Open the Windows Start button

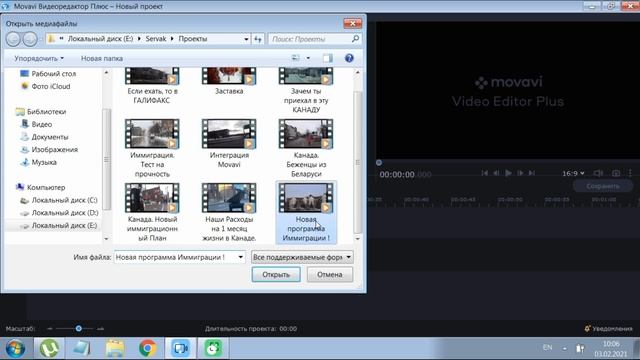(x=15, y=348)
